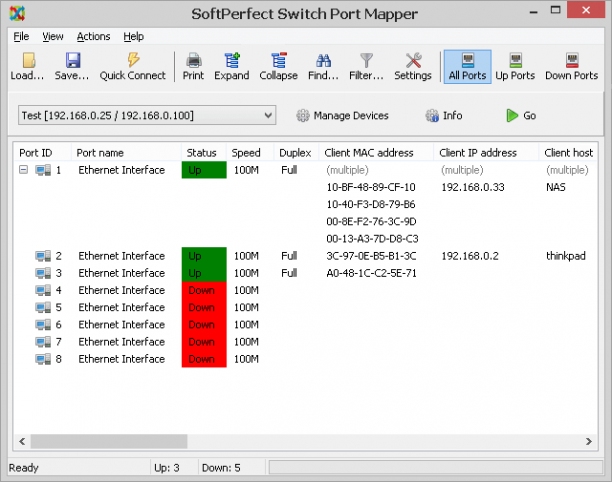Screen dimensions: 612x482
Task: Click the Full duplex value of port 3
Action: [289, 273]
